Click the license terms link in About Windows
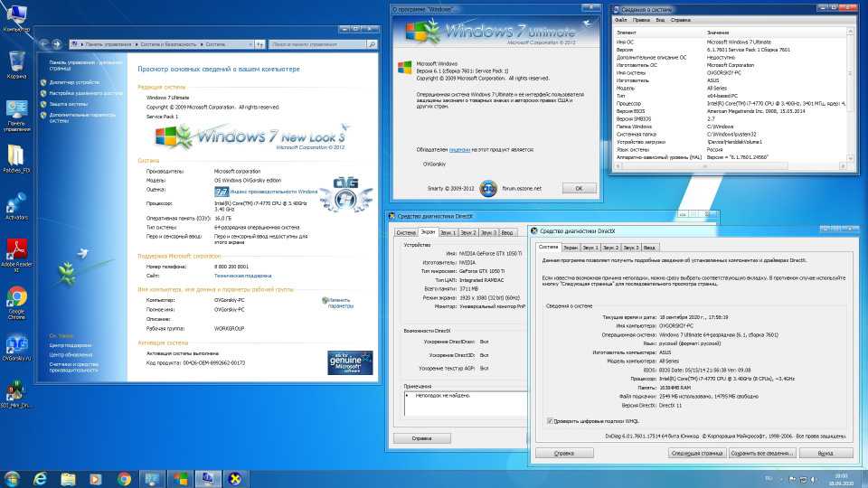Viewport: 868px width, 488px height. click(x=459, y=150)
